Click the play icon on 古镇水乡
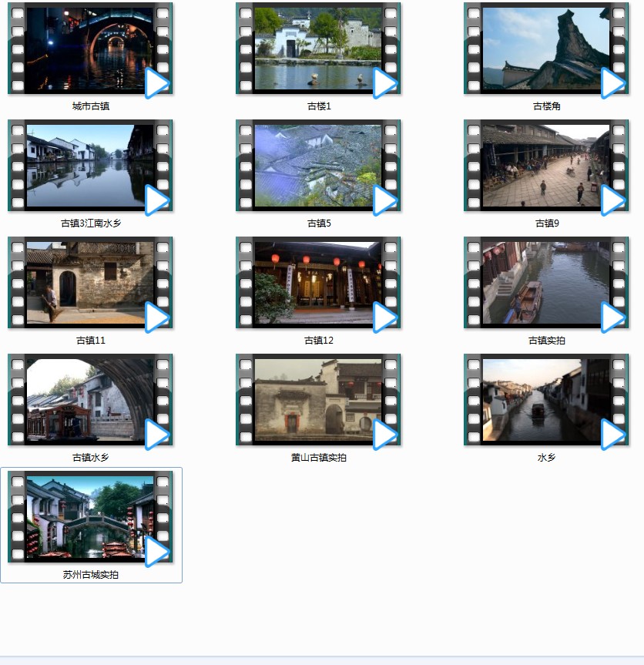 (157, 435)
